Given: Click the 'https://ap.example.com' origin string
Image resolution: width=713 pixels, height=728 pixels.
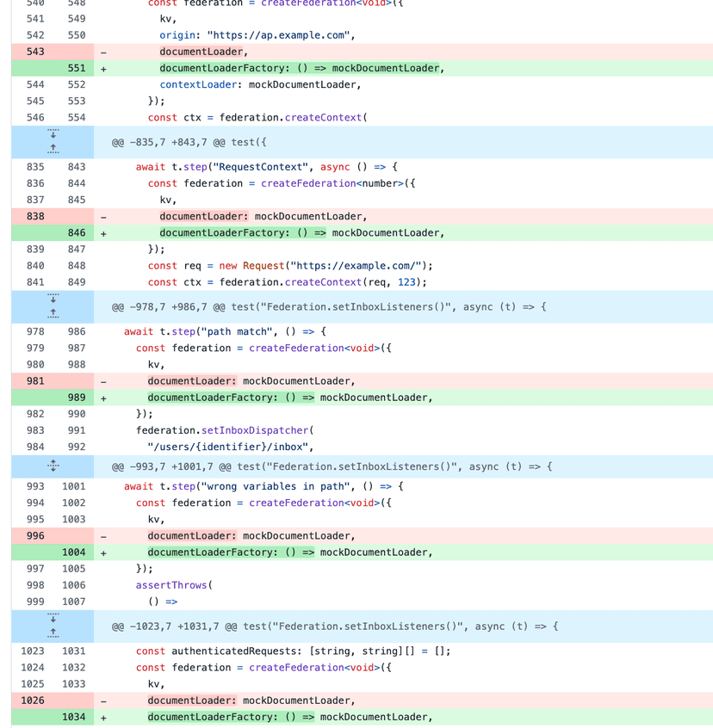Looking at the screenshot, I should click(280, 35).
